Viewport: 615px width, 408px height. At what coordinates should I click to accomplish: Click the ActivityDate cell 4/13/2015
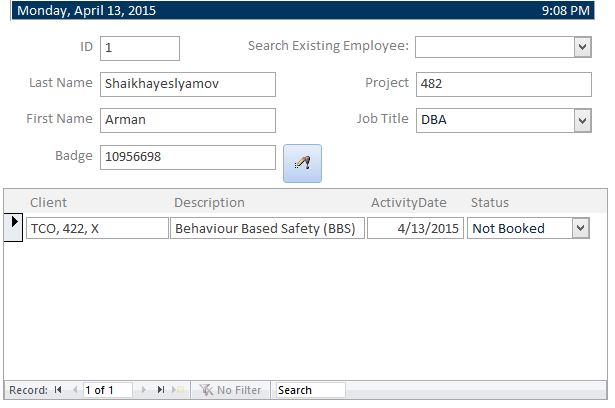[415, 228]
